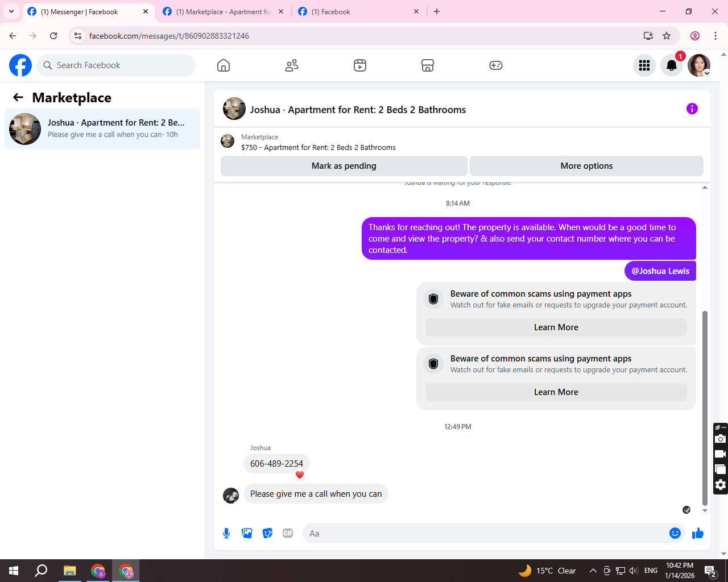Bookmark this page with star

pos(667,36)
